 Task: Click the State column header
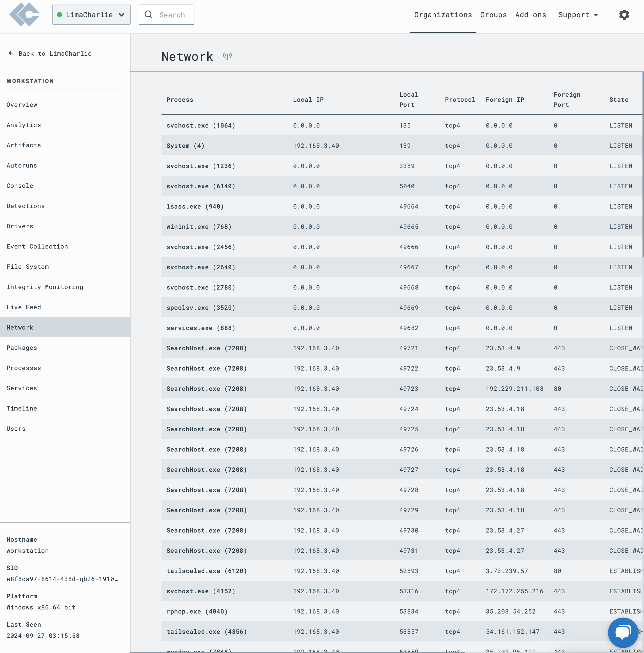click(619, 100)
